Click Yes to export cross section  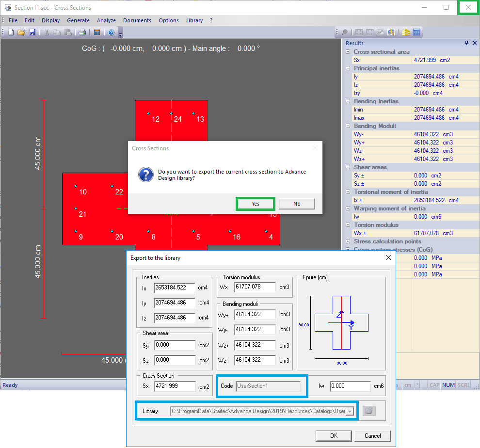[x=256, y=204]
